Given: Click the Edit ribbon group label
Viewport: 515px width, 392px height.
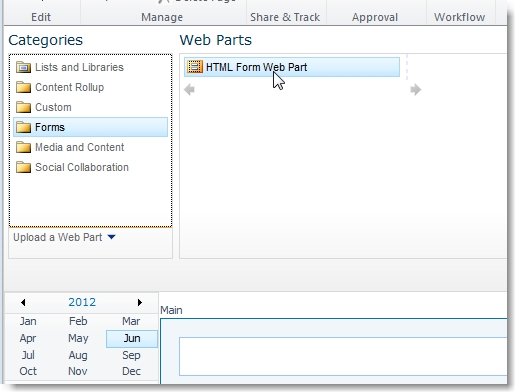Looking at the screenshot, I should pos(41,17).
